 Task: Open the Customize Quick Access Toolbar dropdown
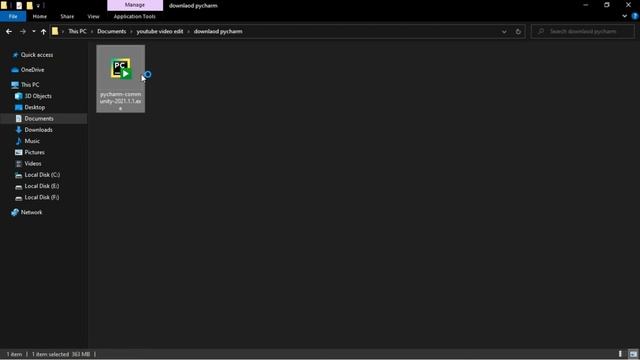click(38, 6)
